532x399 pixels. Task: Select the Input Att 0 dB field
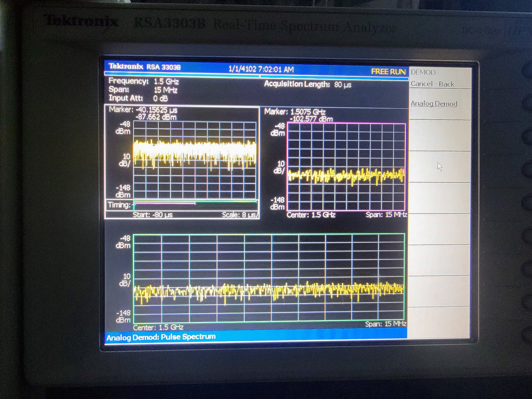coord(137,98)
